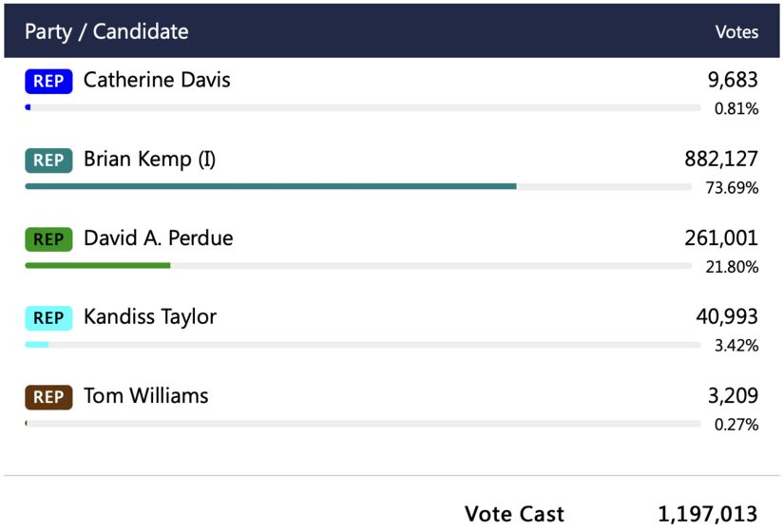Click Brian Kemp's 882,127 vote count
Viewport: 784px width, 532px height.
(721, 160)
